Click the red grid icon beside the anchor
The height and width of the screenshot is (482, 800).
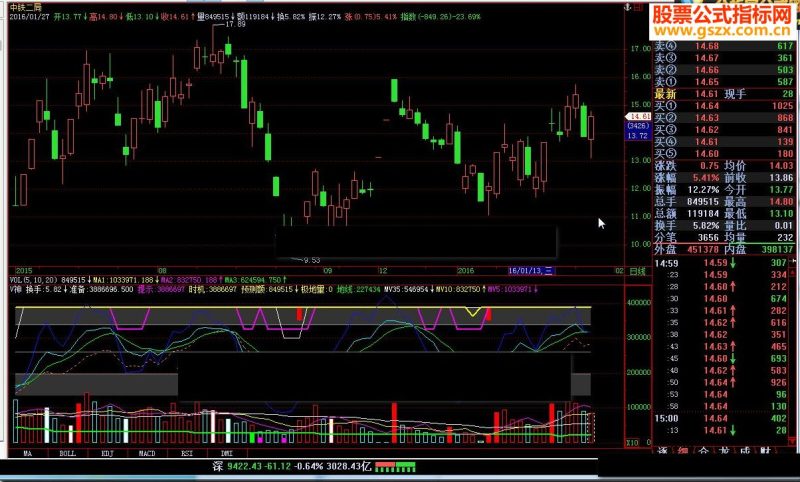pyautogui.click(x=638, y=7)
